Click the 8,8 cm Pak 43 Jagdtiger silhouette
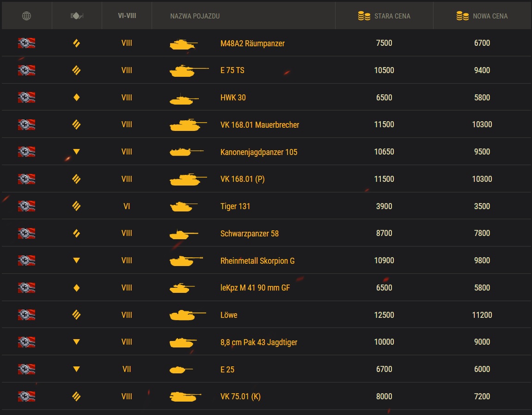This screenshot has width=532, height=415. pos(183,342)
